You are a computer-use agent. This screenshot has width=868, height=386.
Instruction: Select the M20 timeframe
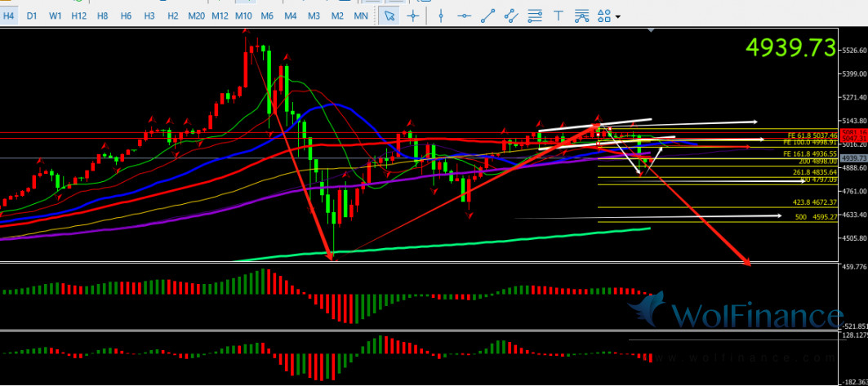[x=196, y=16]
